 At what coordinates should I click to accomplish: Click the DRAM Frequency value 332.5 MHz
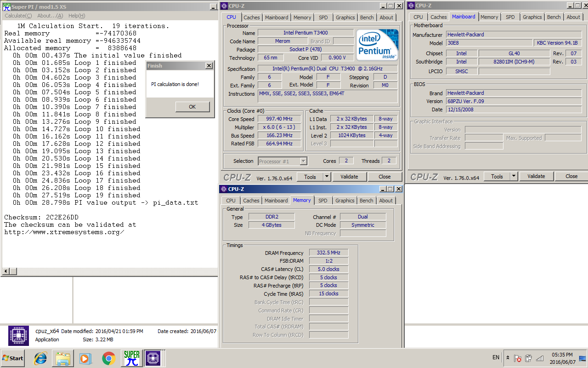pos(328,253)
